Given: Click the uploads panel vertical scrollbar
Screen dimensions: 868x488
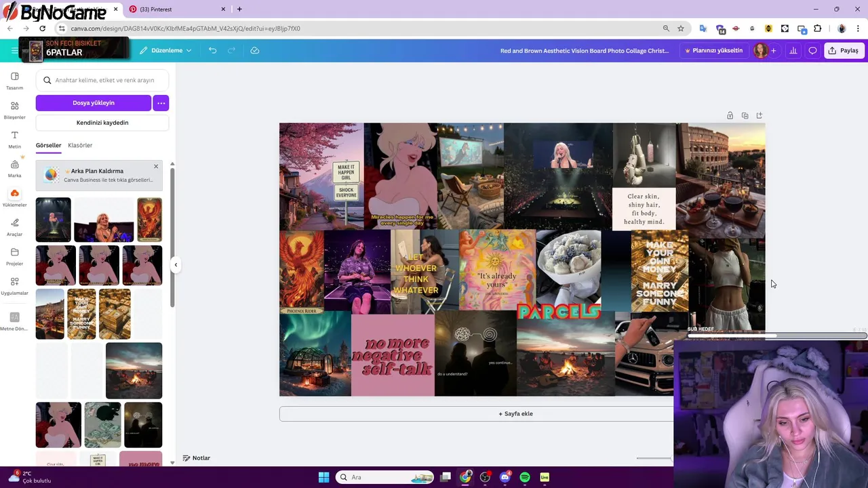Looking at the screenshot, I should pos(172,237).
